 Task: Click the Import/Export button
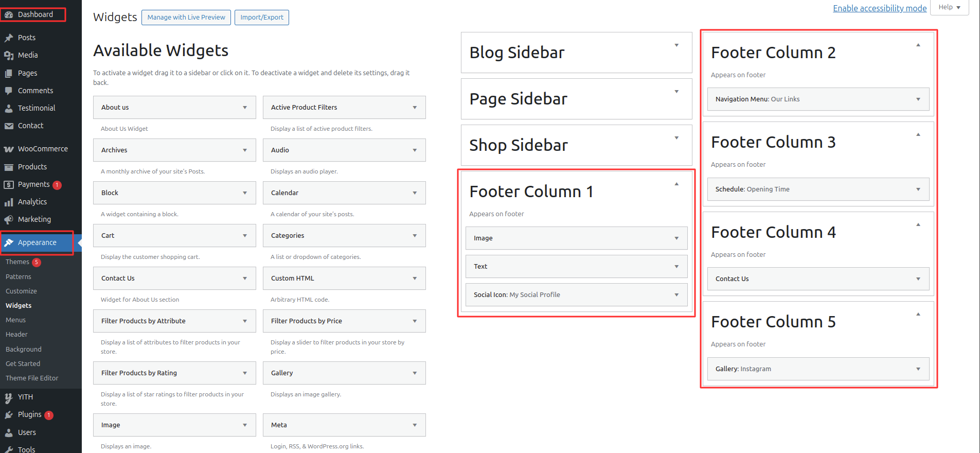point(261,17)
